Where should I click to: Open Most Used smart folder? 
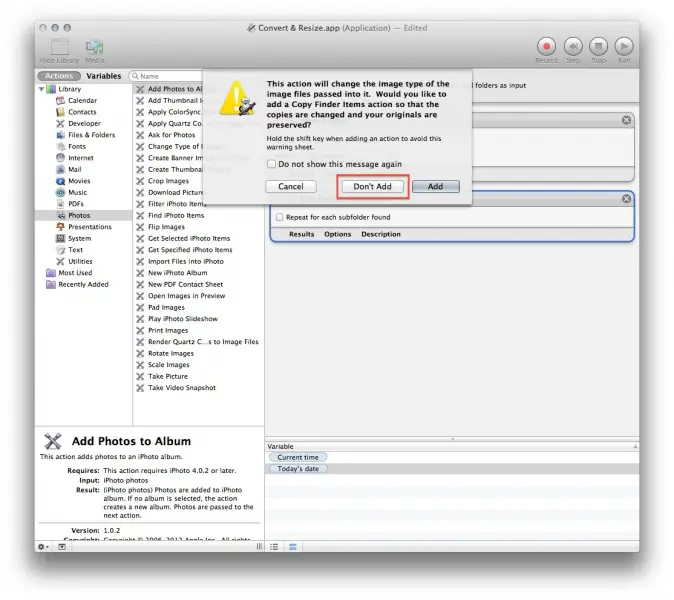[75, 273]
